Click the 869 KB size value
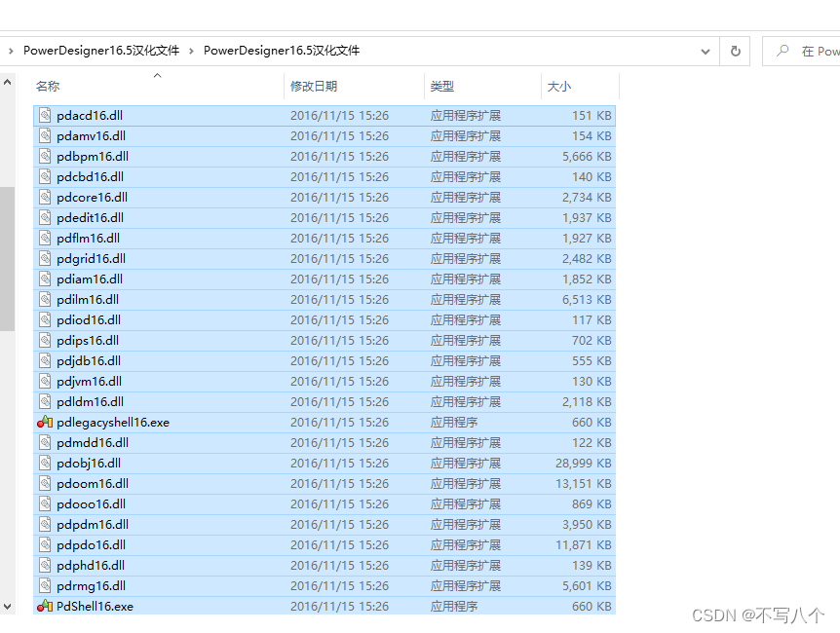The width and height of the screenshot is (840, 633). click(592, 503)
